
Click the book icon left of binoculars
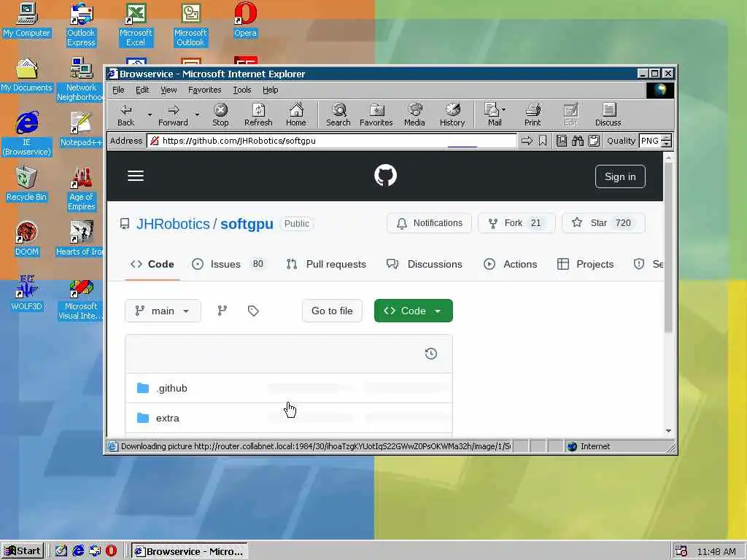(562, 141)
